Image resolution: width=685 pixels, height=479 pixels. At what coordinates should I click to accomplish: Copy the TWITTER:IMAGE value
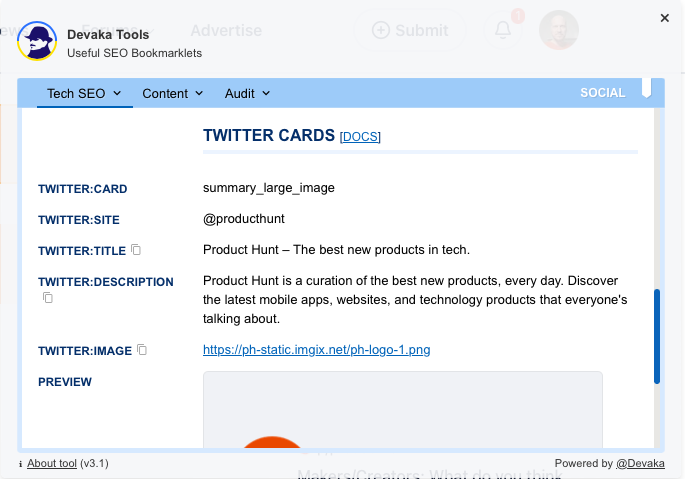click(x=142, y=350)
